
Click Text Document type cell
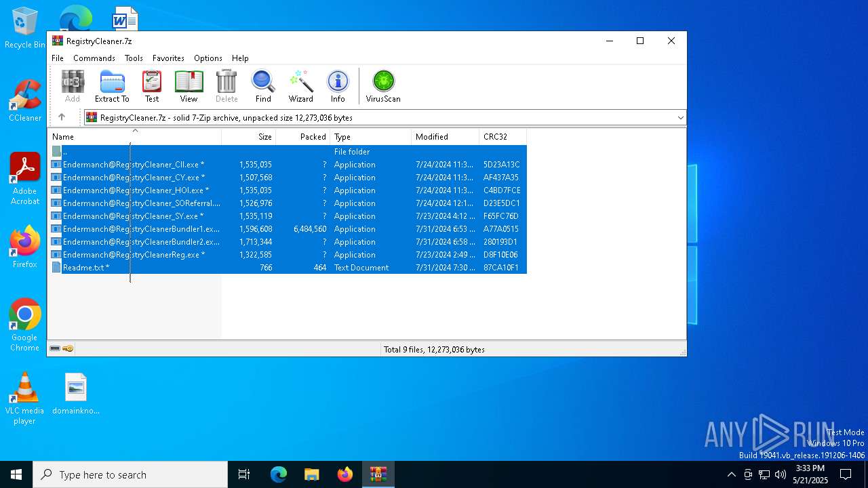click(x=361, y=268)
